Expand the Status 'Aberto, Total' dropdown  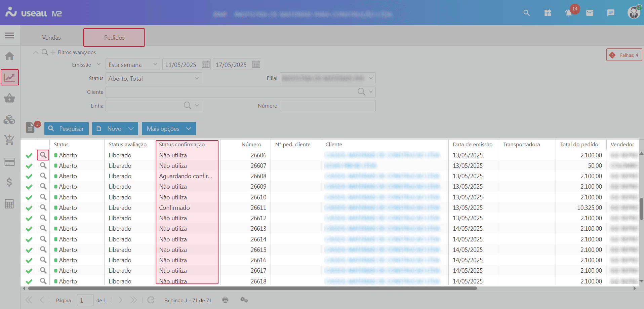coord(197,78)
